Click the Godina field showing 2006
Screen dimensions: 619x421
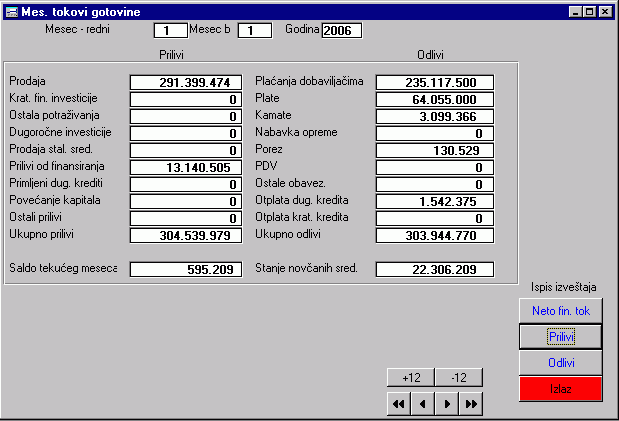click(x=342, y=30)
